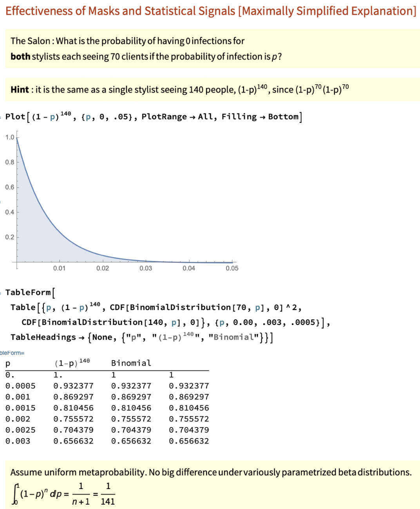Click the 'The Salon' question text cell

pyautogui.click(x=128, y=41)
